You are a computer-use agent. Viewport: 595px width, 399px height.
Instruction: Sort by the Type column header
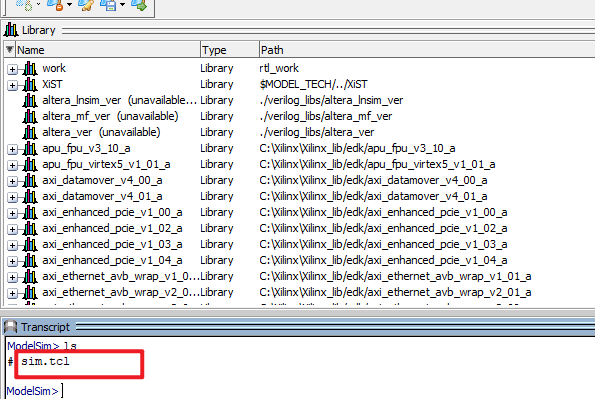tap(230, 50)
